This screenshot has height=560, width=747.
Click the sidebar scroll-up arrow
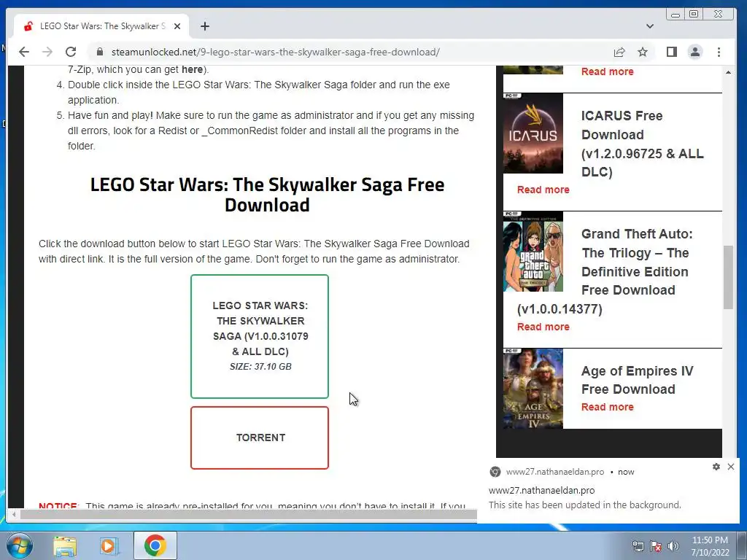728,72
